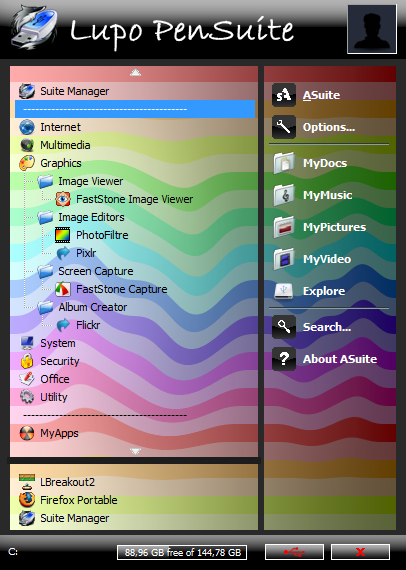Click the Explore label
Viewport: 406px width, 570px height.
[324, 291]
